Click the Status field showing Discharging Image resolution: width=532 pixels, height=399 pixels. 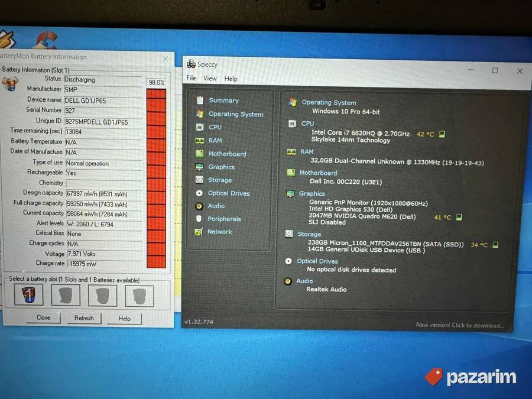(102, 79)
